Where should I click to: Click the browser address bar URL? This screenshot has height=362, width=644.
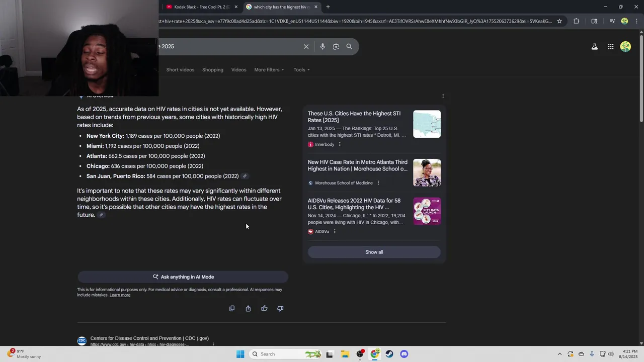pyautogui.click(x=355, y=21)
